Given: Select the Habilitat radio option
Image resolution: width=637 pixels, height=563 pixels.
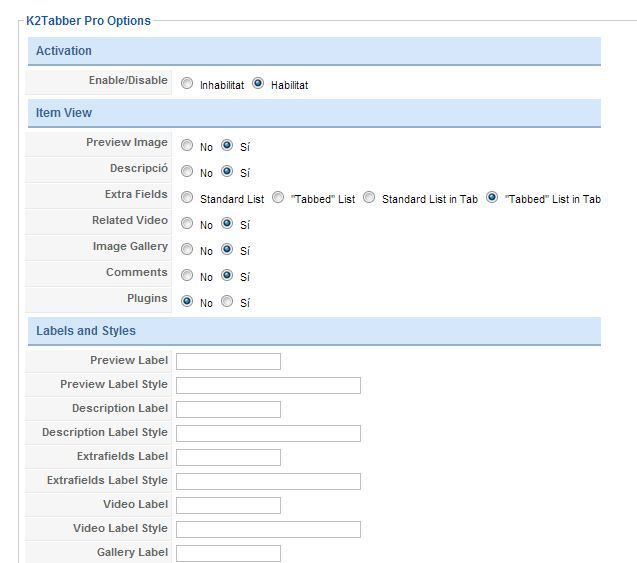Looking at the screenshot, I should pyautogui.click(x=258, y=83).
